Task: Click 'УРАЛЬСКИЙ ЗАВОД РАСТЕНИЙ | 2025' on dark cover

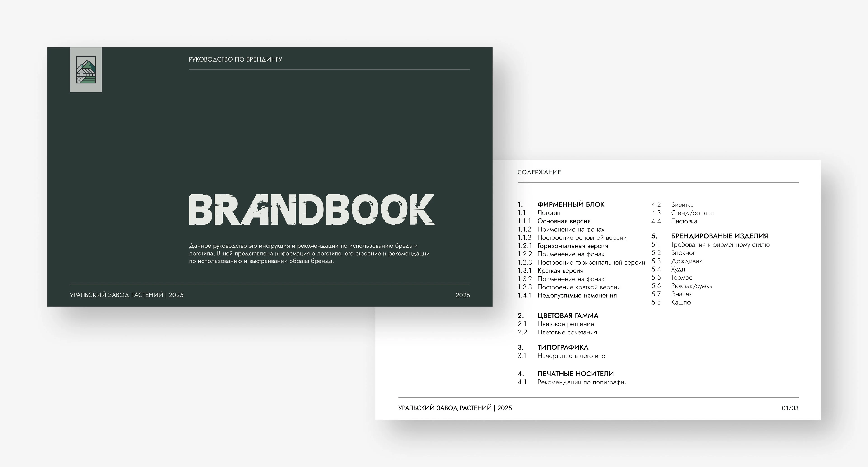Action: pyautogui.click(x=127, y=295)
